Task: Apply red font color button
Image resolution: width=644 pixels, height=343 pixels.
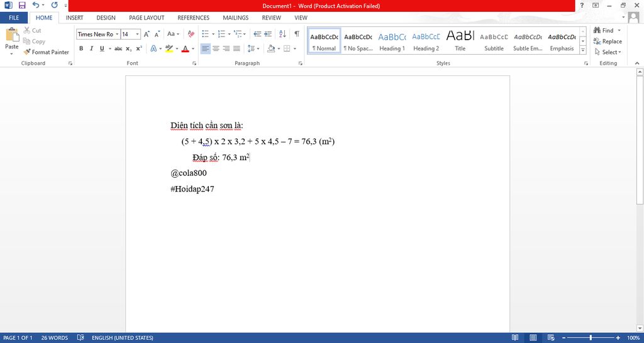Action: (x=186, y=48)
